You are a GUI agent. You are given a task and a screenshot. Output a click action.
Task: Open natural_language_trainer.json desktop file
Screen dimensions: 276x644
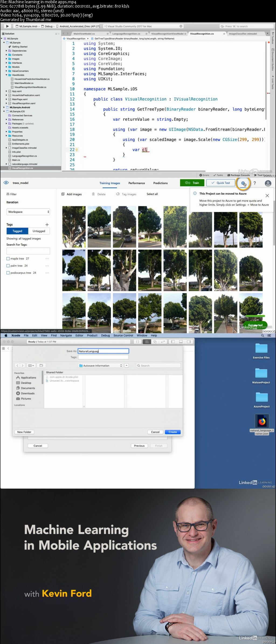tap(262, 425)
